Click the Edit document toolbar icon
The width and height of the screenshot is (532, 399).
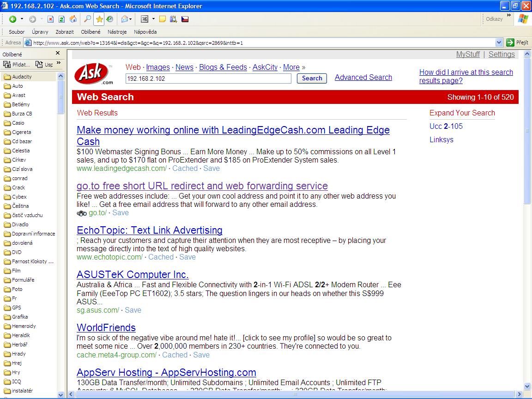tap(145, 19)
